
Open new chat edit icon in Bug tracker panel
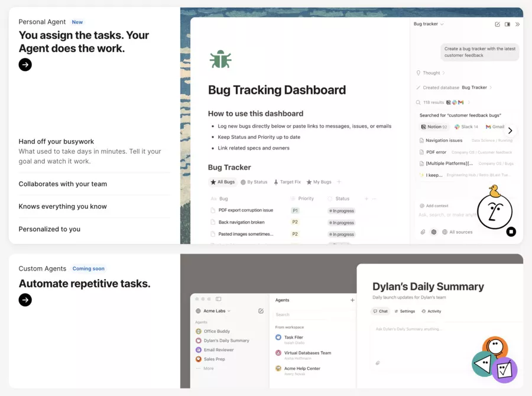[x=497, y=24]
